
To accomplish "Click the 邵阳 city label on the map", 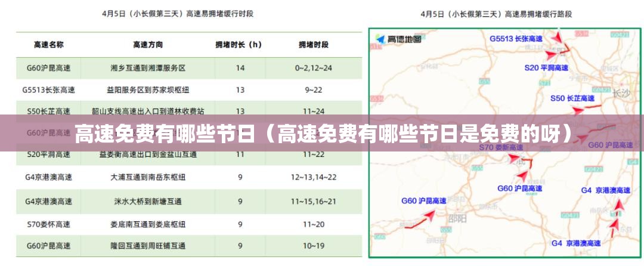I will coord(457,218).
